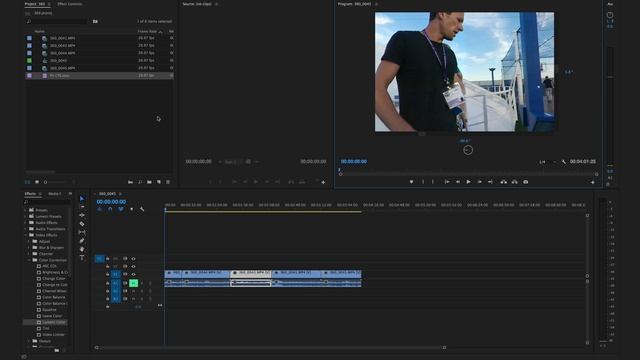Delete selected item with the trash icon
640x360 pixels.
point(168,182)
